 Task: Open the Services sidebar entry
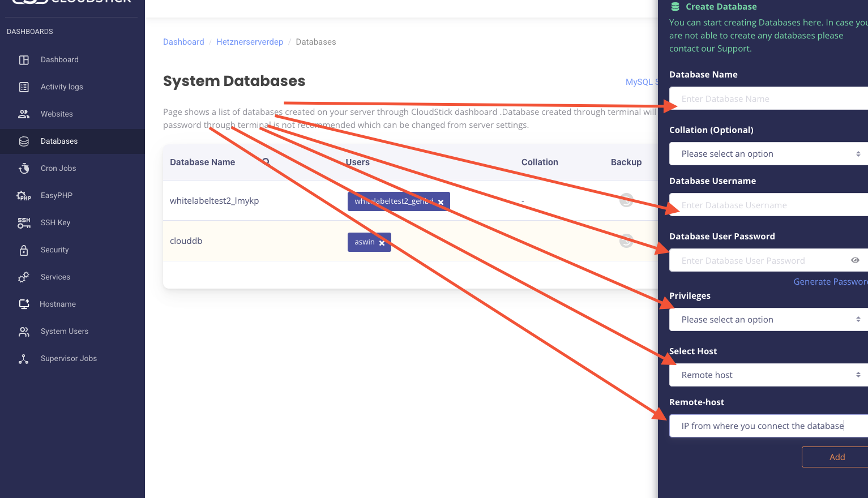click(x=55, y=277)
